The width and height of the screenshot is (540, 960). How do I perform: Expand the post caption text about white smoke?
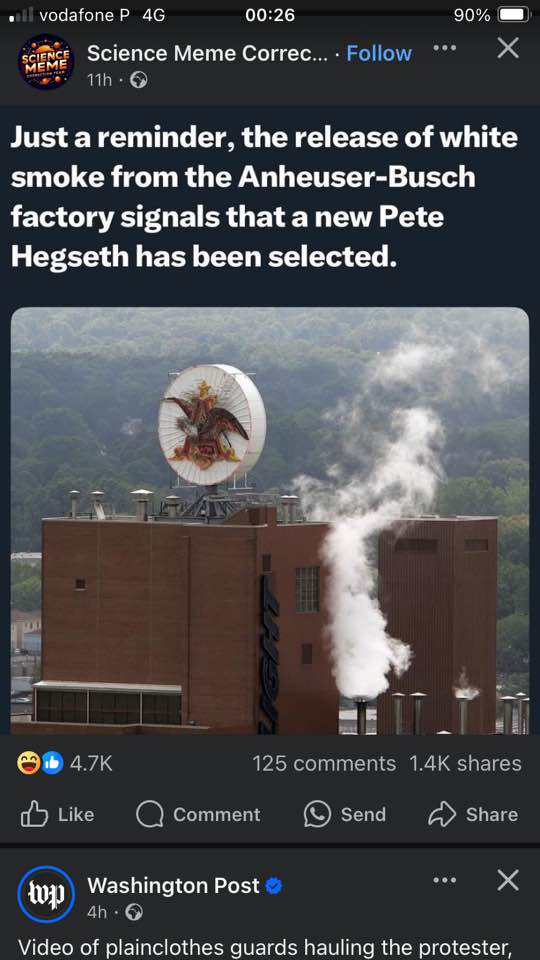tap(264, 198)
